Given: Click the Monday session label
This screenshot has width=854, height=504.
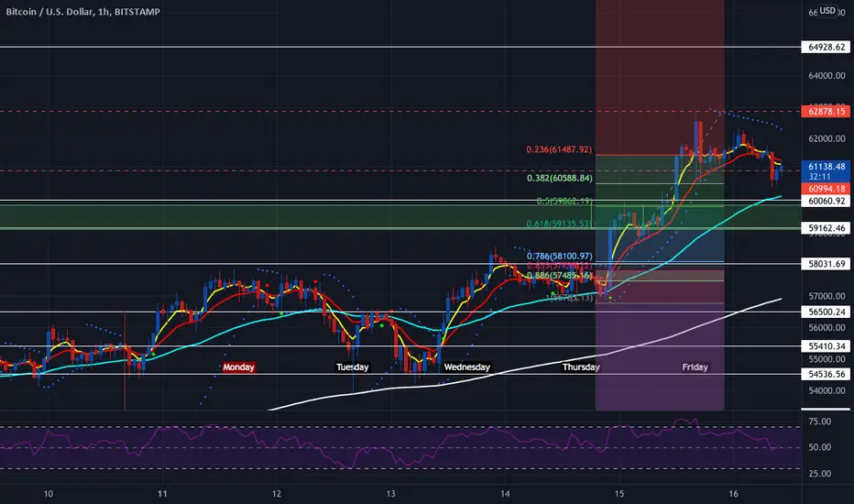Looking at the screenshot, I should pos(238,367).
